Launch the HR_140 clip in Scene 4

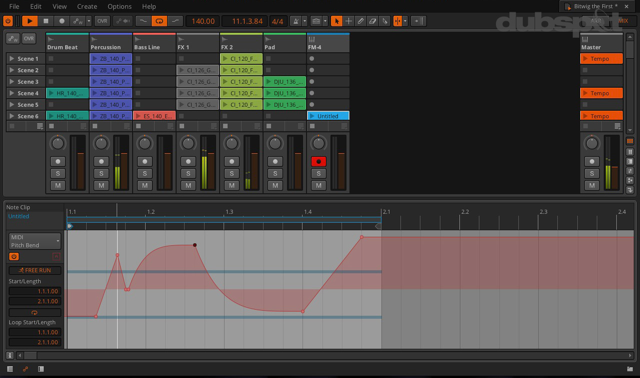click(x=51, y=93)
